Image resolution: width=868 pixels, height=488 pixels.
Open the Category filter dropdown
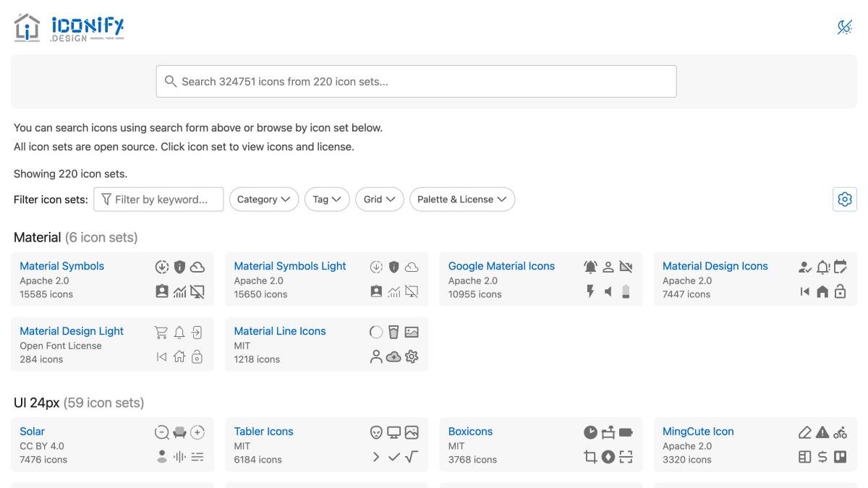pos(264,200)
